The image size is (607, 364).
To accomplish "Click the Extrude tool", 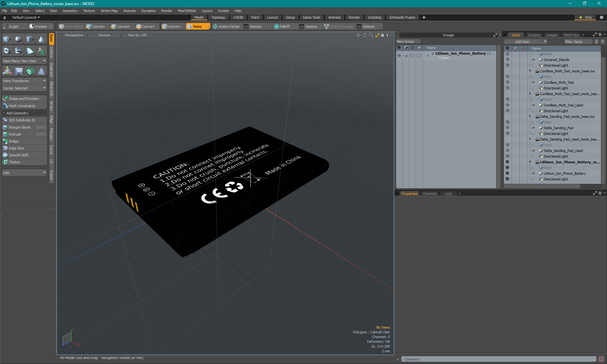I will click(24, 134).
